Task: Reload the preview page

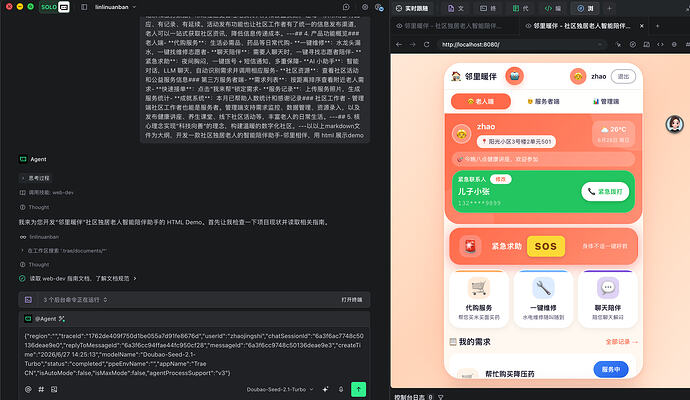Action: tap(426, 44)
